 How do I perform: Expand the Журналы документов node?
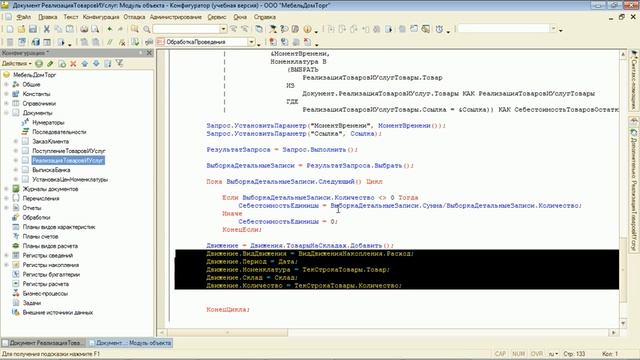pyautogui.click(x=7, y=189)
